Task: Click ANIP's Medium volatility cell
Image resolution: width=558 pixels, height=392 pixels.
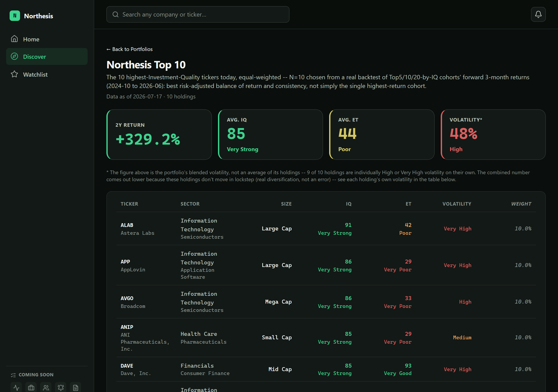Action: (462, 337)
